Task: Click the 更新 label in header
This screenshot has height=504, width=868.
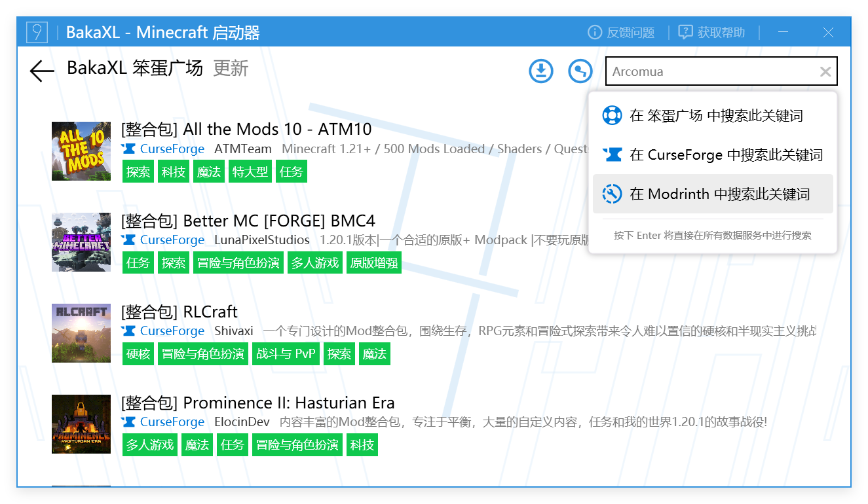Action: (231, 68)
